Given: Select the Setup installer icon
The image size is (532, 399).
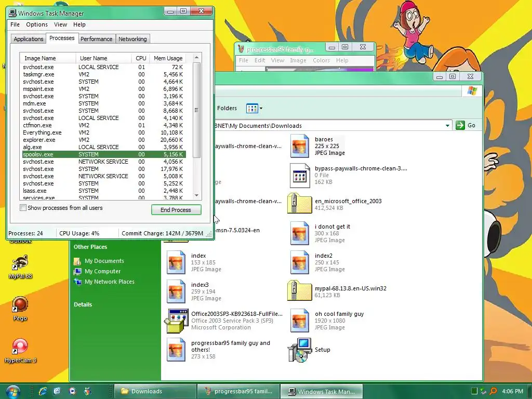Looking at the screenshot, I should tap(299, 350).
